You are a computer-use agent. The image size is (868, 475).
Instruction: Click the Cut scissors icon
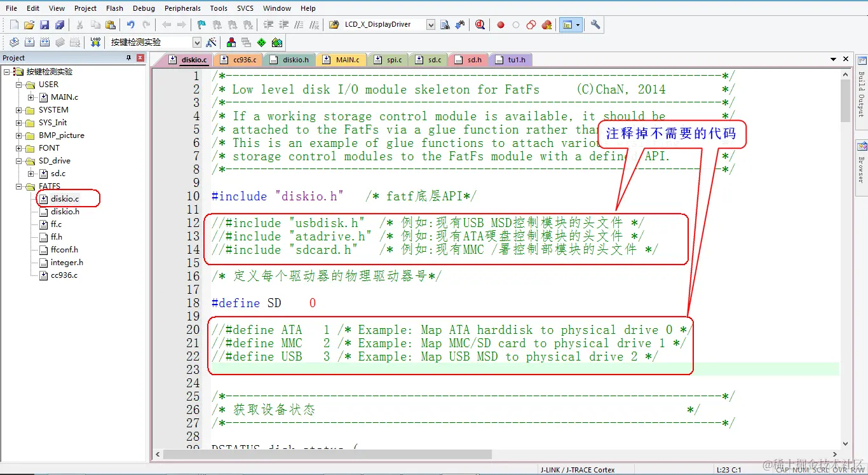pyautogui.click(x=80, y=25)
